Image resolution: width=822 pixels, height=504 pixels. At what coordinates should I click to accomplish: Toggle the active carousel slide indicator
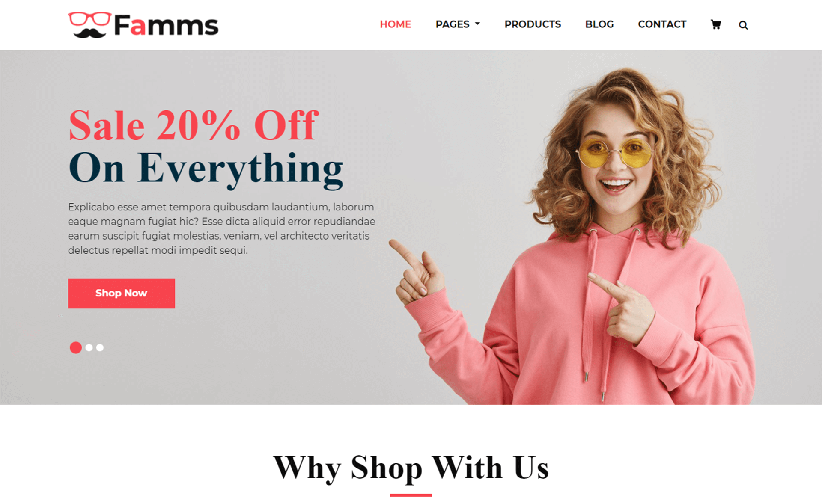pos(76,347)
